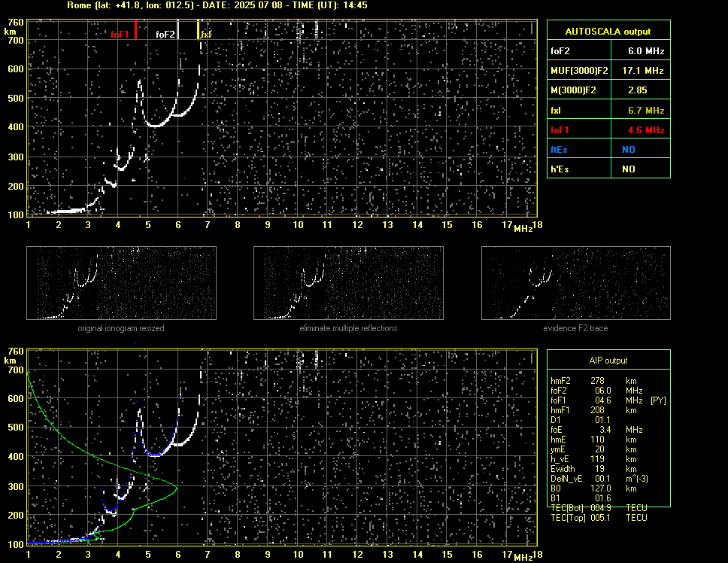The image size is (728, 563).
Task: Select the fxI 6.7 MHz value
Action: (x=646, y=110)
